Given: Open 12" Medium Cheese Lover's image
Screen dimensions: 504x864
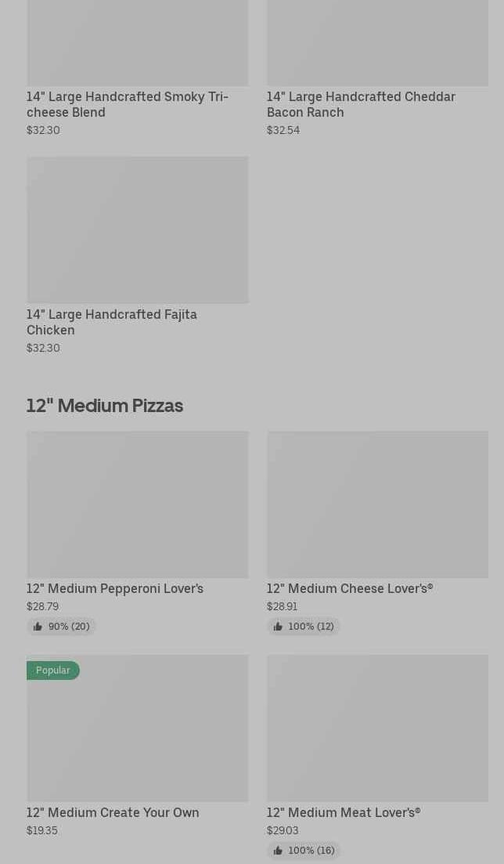Looking at the screenshot, I should pyautogui.click(x=377, y=504).
